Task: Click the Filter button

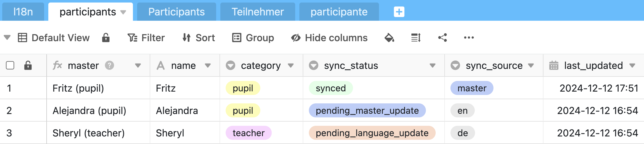Action: 146,38
